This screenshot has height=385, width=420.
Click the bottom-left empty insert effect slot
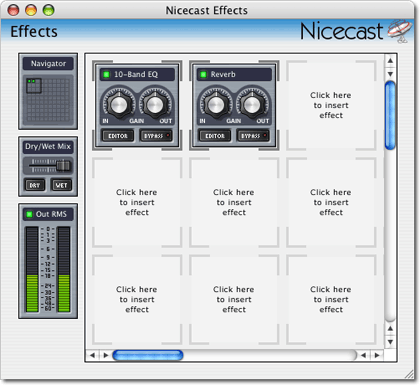pyautogui.click(x=137, y=299)
